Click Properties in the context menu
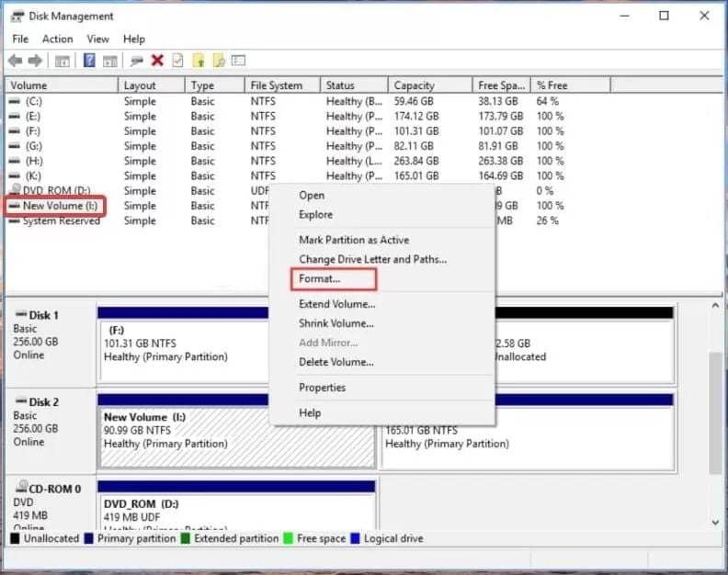 (322, 388)
